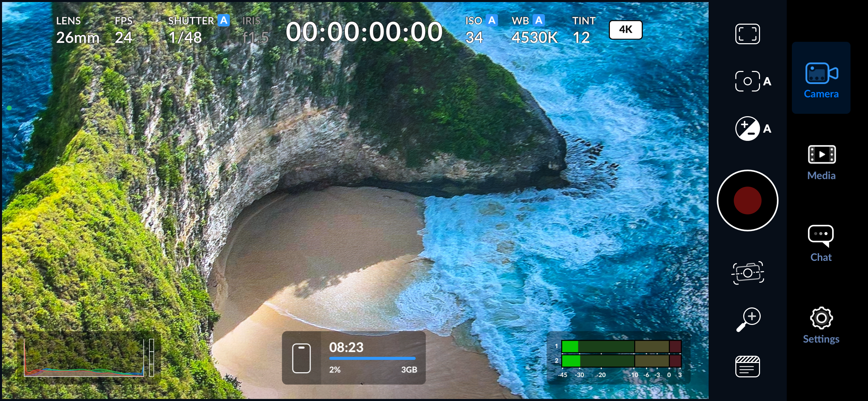Open the Chat panel
Image resolution: width=868 pixels, height=401 pixels.
pyautogui.click(x=821, y=240)
